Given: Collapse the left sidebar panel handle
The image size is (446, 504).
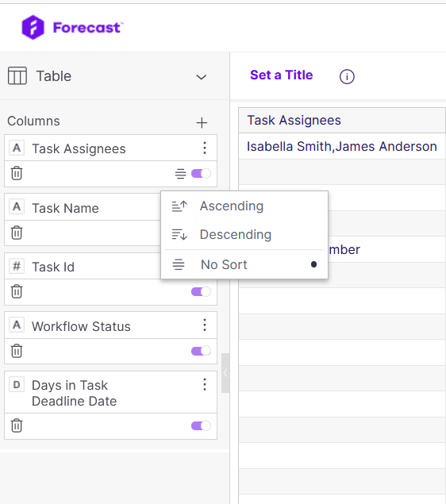Looking at the screenshot, I should 225,373.
